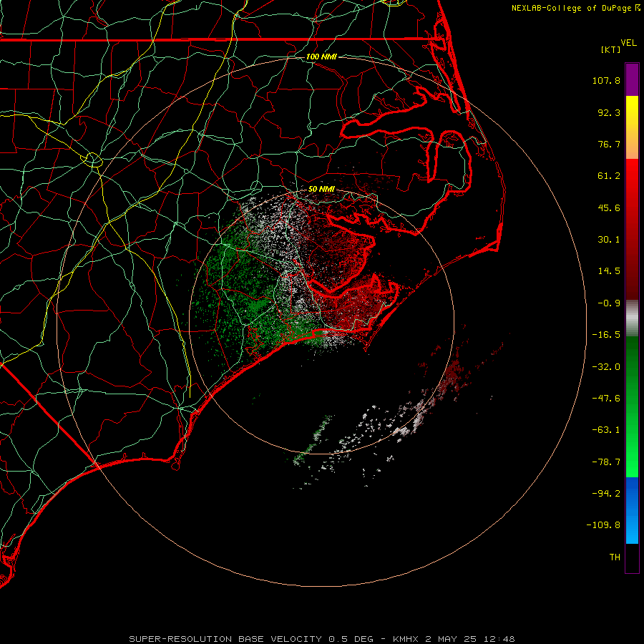Viewport: 644px width, 644px height.
Task: Pick the yellow-orange segment of color bar
Action: (x=632, y=127)
